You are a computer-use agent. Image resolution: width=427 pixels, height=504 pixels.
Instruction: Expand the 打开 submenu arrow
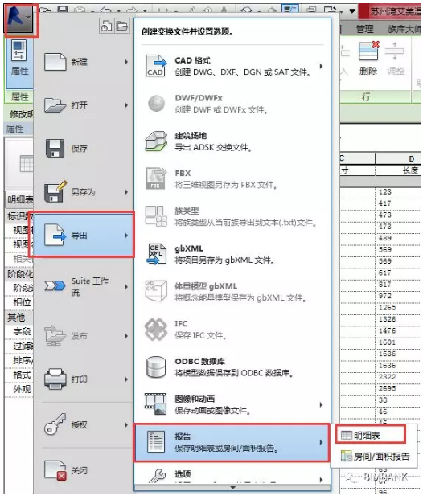126,105
